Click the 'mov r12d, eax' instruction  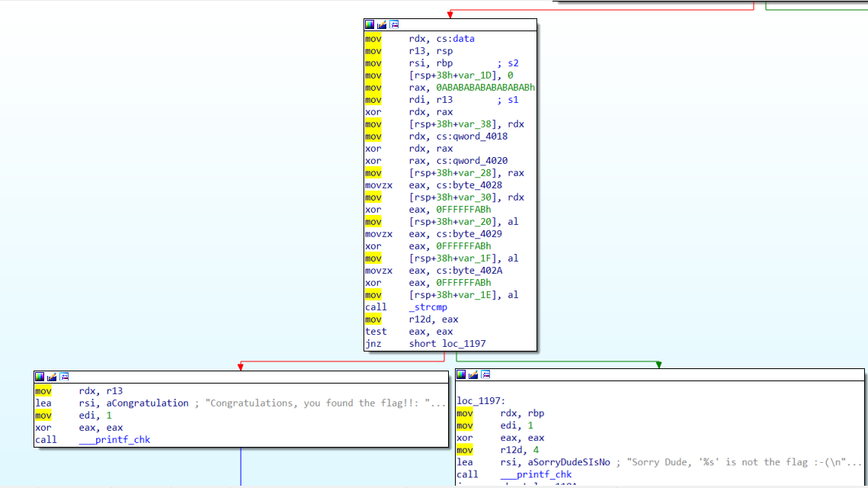point(412,319)
